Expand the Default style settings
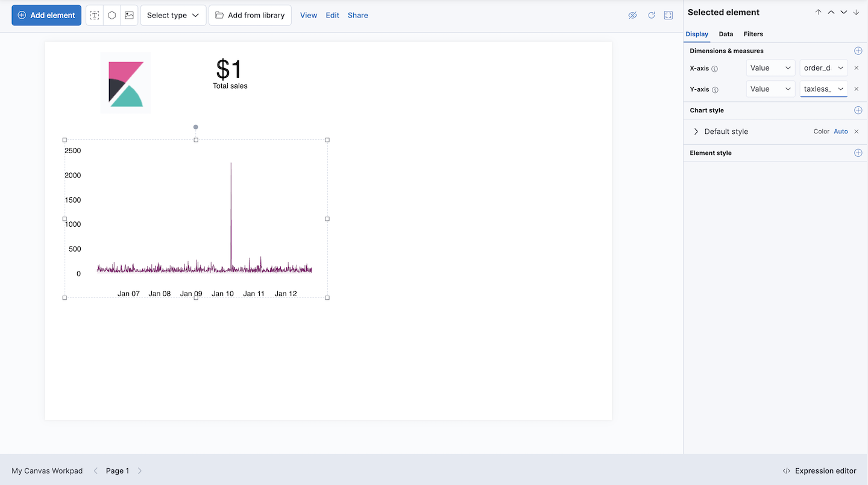This screenshot has height=485, width=868. pos(696,131)
